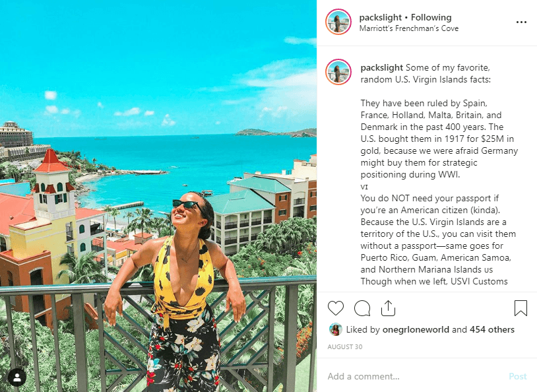The width and height of the screenshot is (537, 392).
Task: Show tagged people icon on the photo
Action: tap(17, 377)
